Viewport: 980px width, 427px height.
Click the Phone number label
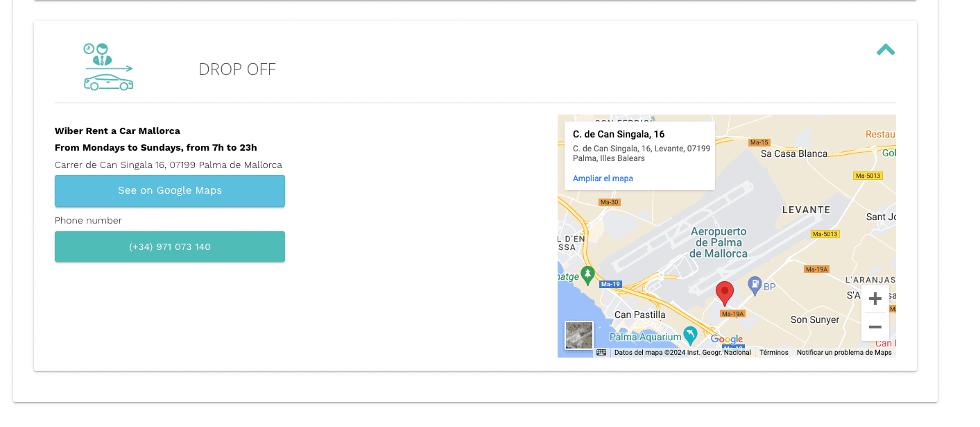[88, 220]
